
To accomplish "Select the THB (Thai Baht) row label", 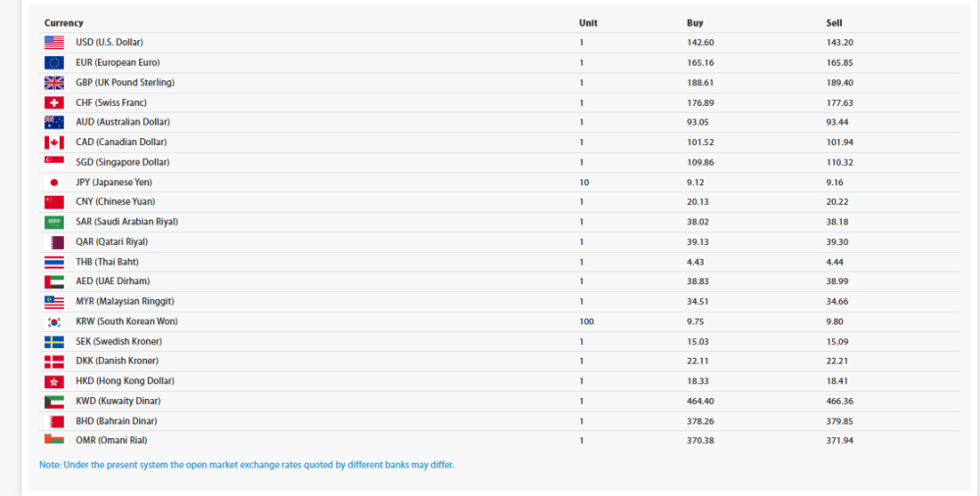I will coord(109,262).
